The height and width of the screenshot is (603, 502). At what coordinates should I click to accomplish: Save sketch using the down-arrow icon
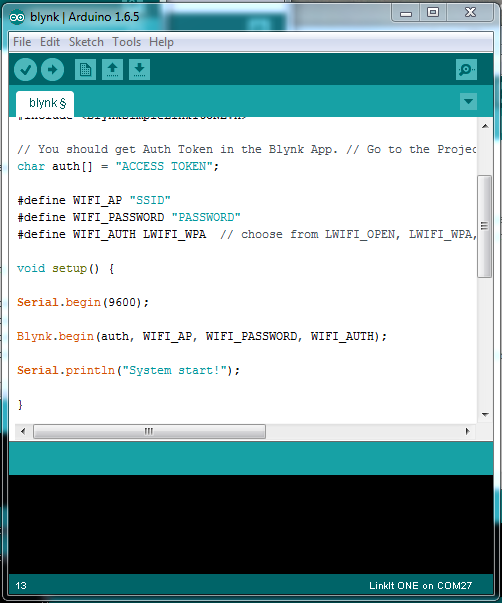[139, 70]
